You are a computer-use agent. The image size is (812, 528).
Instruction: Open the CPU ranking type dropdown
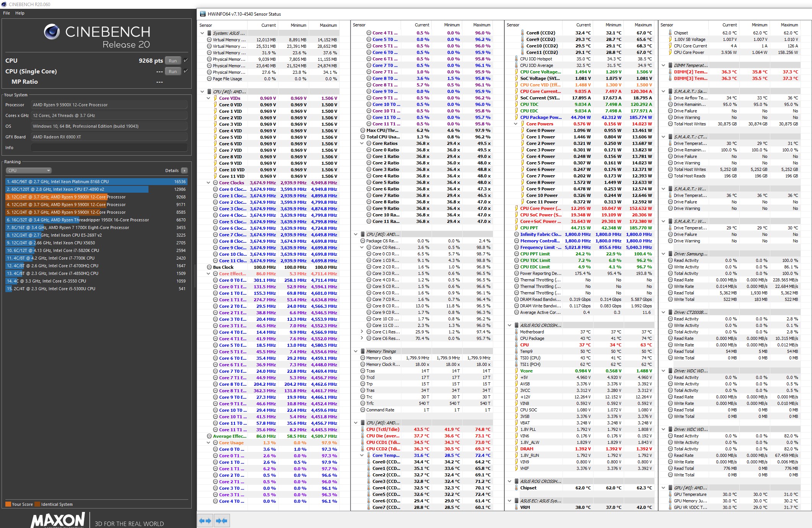(28, 171)
